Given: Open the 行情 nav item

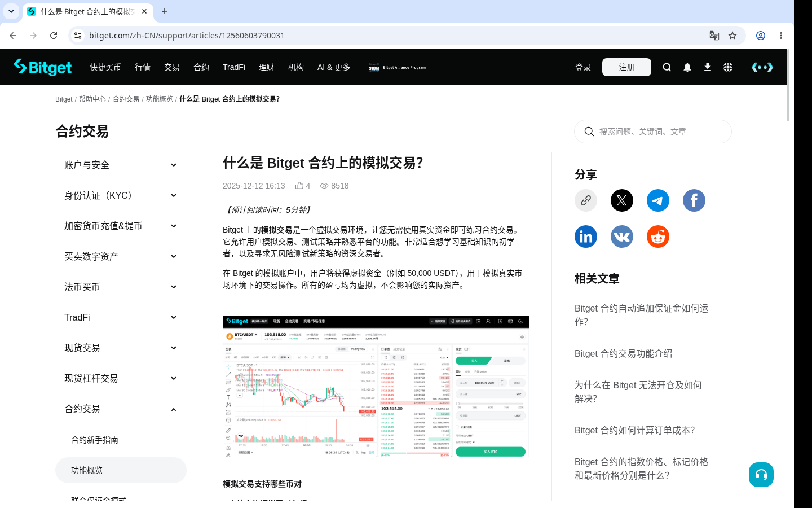Looking at the screenshot, I should (x=143, y=67).
